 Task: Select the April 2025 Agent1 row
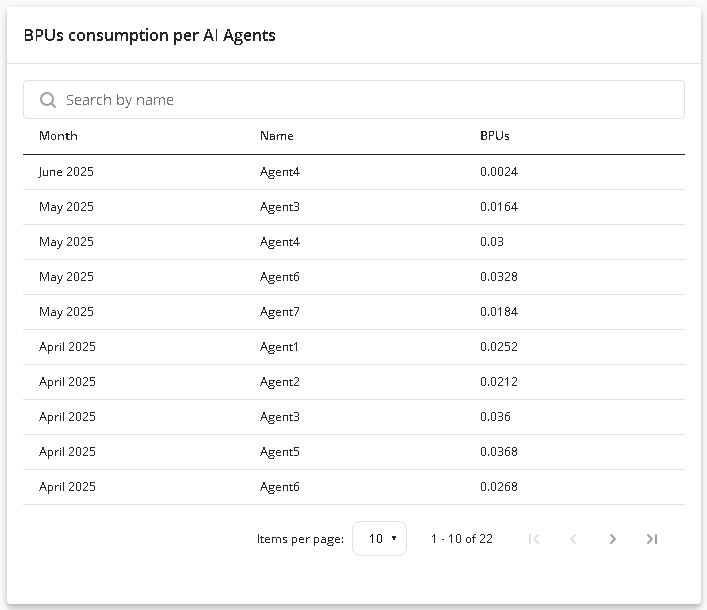[x=354, y=347]
